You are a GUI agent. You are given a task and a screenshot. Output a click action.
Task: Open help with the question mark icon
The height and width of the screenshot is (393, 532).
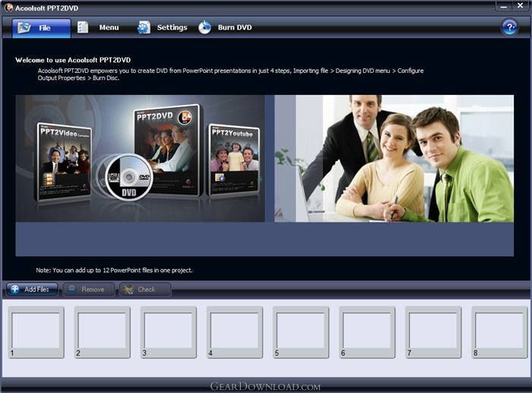coord(510,27)
